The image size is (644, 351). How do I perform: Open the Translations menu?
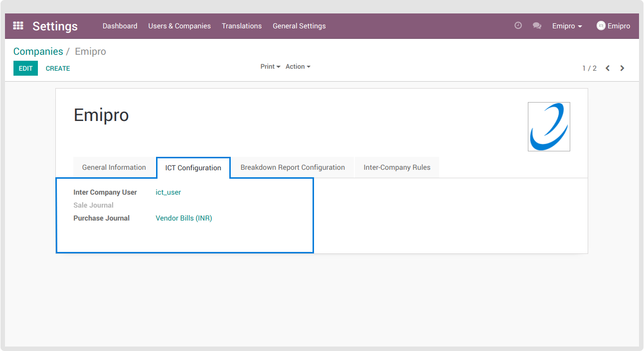click(x=242, y=26)
